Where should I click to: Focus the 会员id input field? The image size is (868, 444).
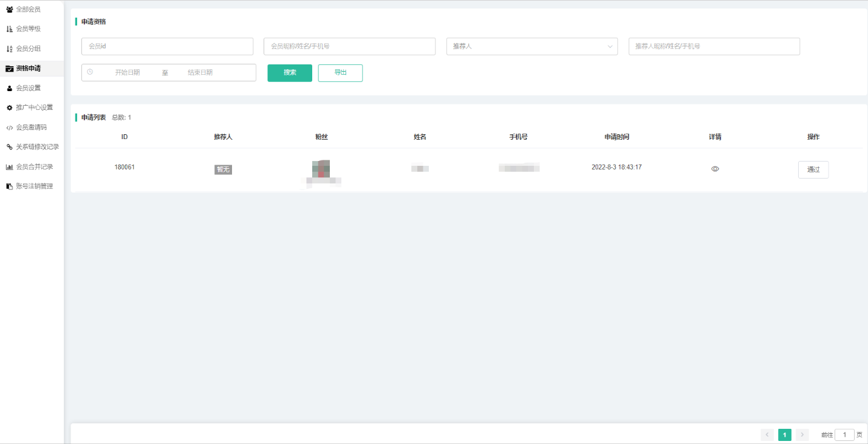click(x=167, y=47)
